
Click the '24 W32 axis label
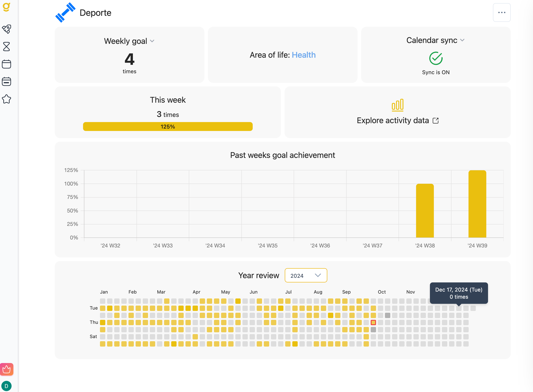point(110,246)
